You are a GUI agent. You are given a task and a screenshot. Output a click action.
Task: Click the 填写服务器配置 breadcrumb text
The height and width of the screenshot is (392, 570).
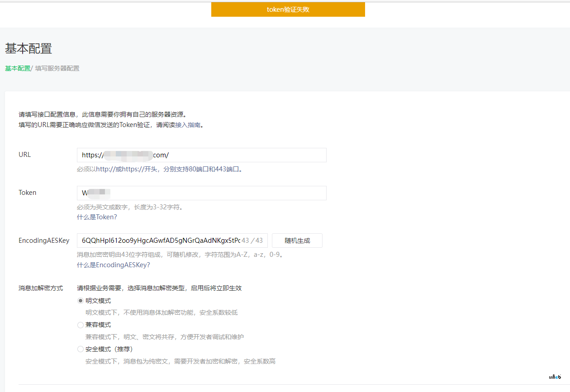click(57, 69)
